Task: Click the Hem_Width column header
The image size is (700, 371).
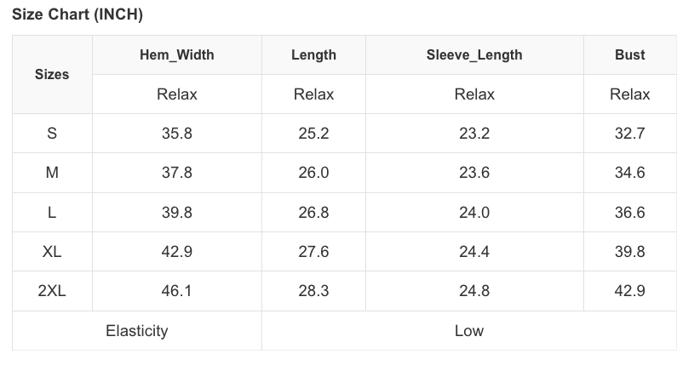Action: (x=177, y=55)
